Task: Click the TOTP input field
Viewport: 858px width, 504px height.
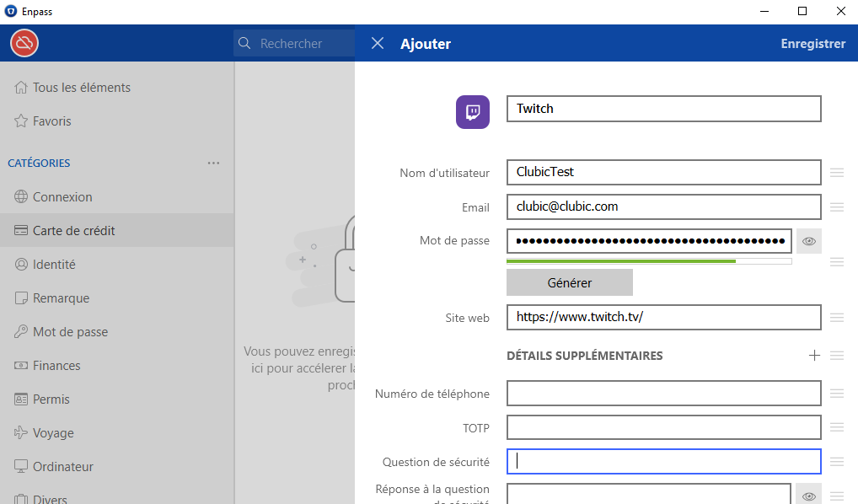Action: point(664,426)
